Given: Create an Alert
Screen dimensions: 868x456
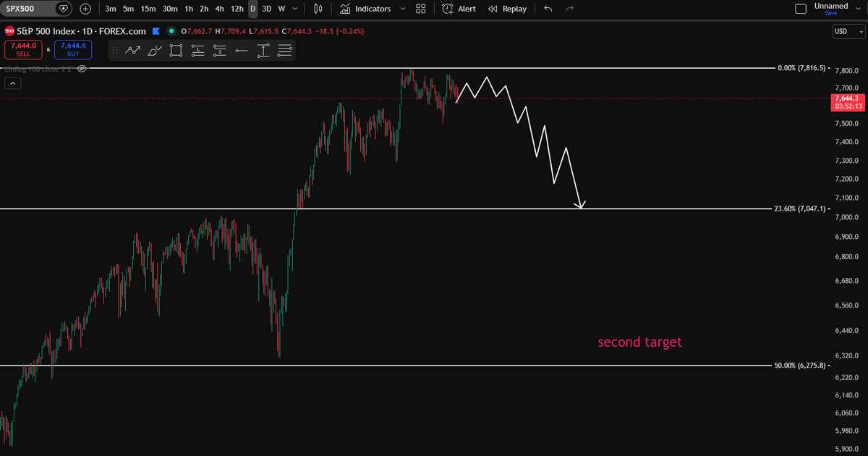Looking at the screenshot, I should click(459, 9).
